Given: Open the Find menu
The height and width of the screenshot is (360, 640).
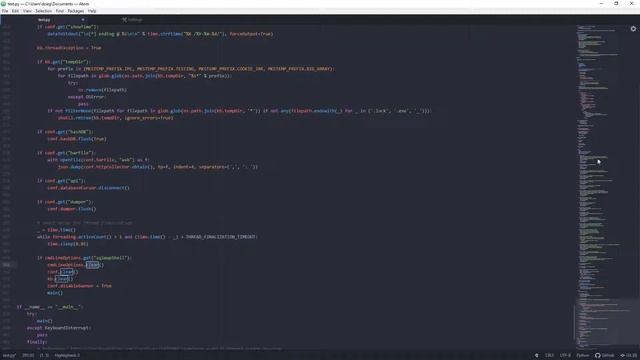Looking at the screenshot, I should click(60, 11).
